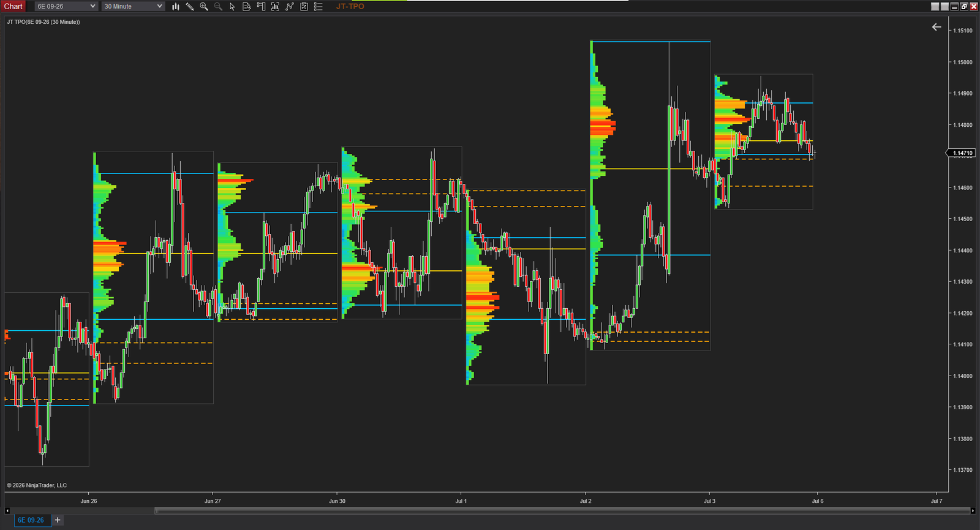
Task: Click the interval link gray square
Action: [x=944, y=6]
